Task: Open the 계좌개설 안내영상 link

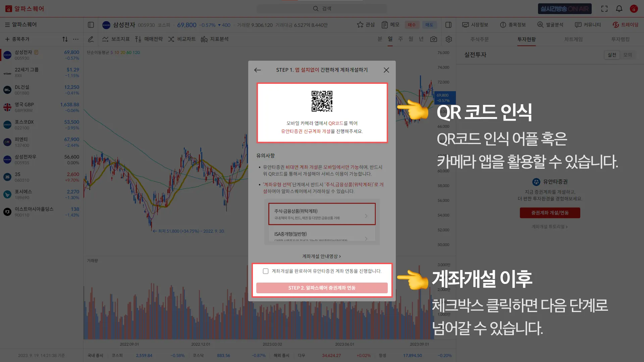Action: [x=321, y=256]
